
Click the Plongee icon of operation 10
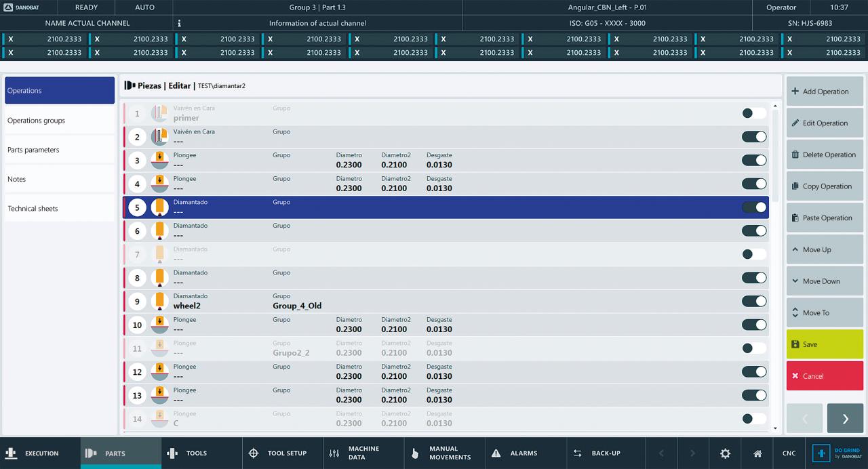[159, 325]
